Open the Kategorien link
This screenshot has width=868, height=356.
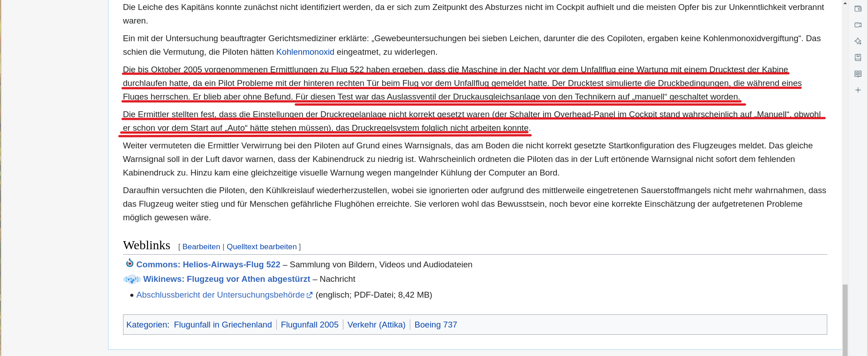(x=147, y=325)
